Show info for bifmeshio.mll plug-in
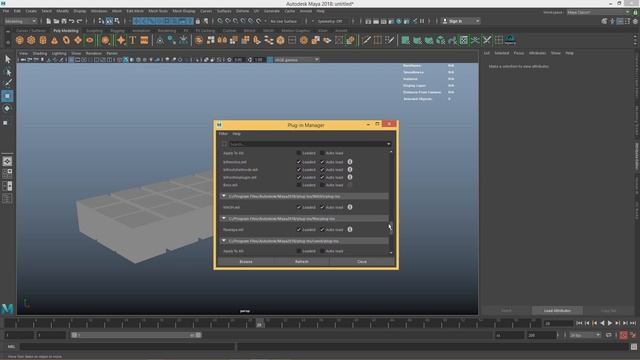 (350, 162)
